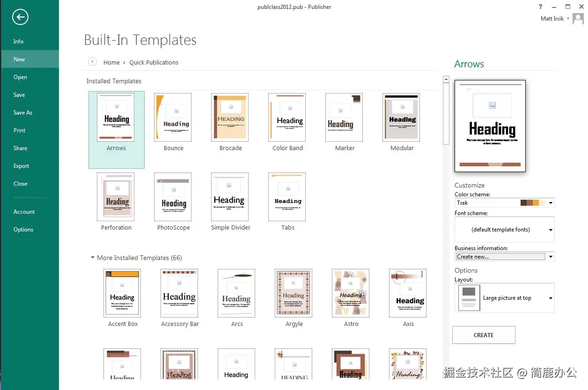588x390 pixels.
Task: Select the Accessory Bar template thumbnail
Action: coord(179,293)
